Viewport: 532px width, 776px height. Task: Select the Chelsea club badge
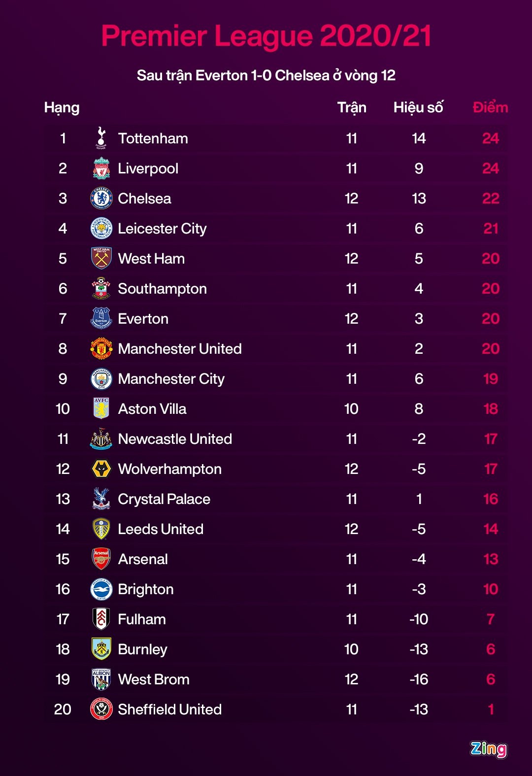101,199
